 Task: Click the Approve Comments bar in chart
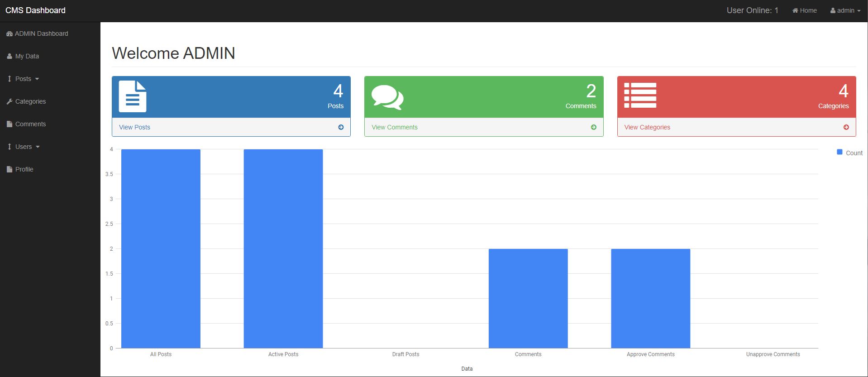(x=650, y=299)
